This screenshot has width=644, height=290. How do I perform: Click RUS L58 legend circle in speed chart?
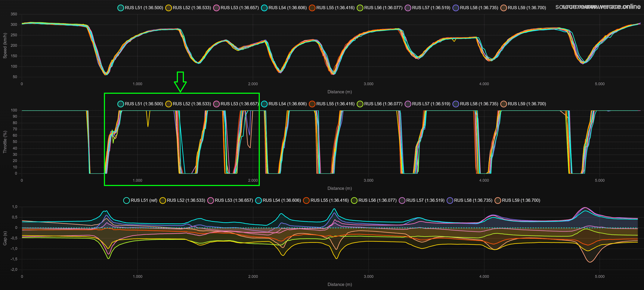tap(456, 8)
